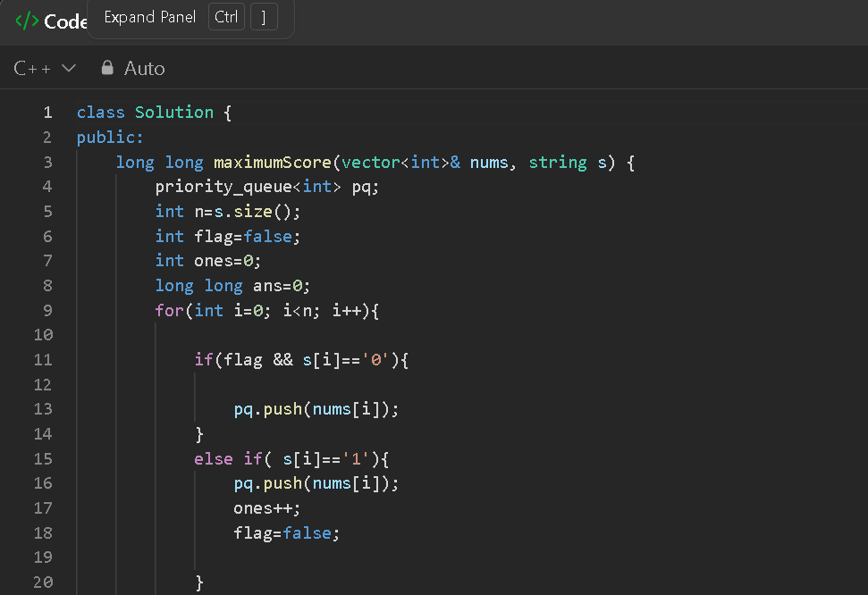Click the Expand Panel control

click(x=150, y=17)
